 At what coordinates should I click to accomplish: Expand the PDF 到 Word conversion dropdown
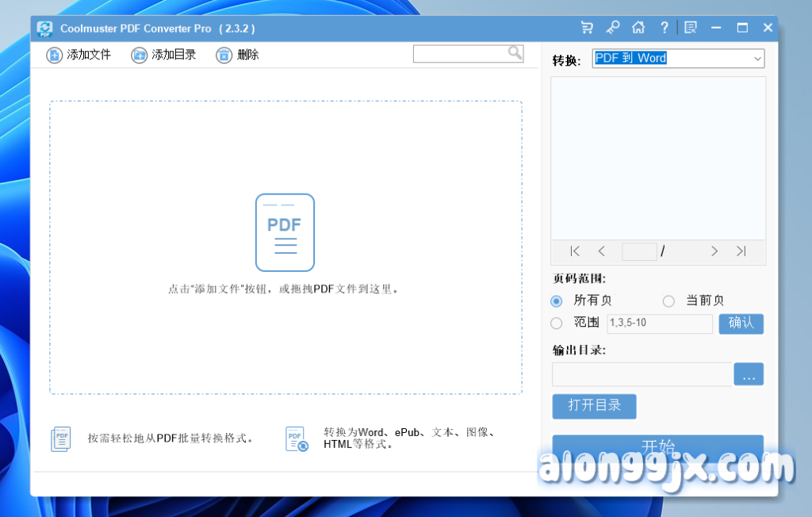(757, 59)
